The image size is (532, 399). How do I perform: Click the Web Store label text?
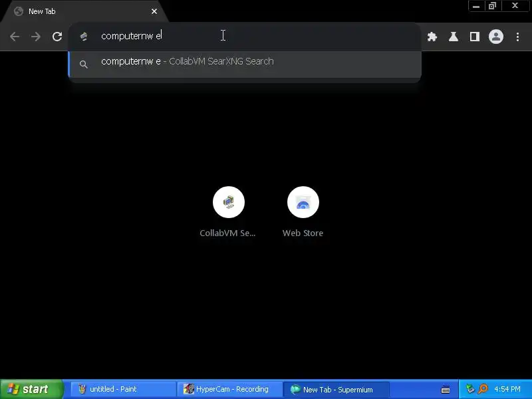[303, 233]
